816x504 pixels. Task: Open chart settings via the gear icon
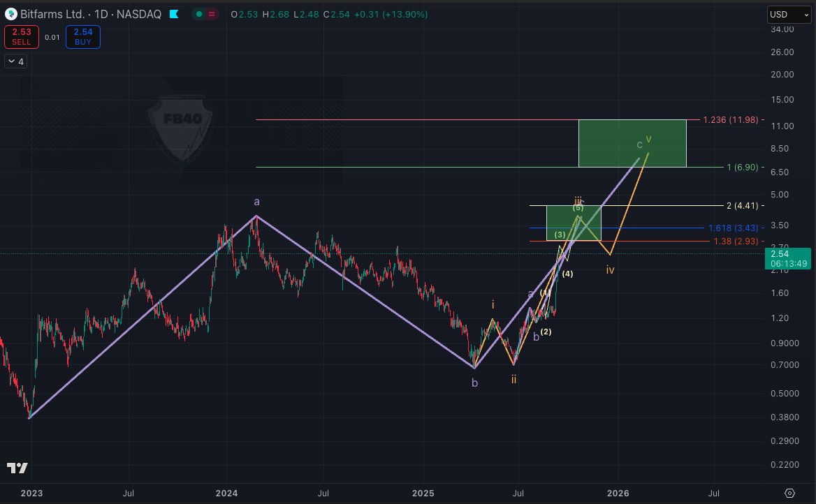coord(789,493)
